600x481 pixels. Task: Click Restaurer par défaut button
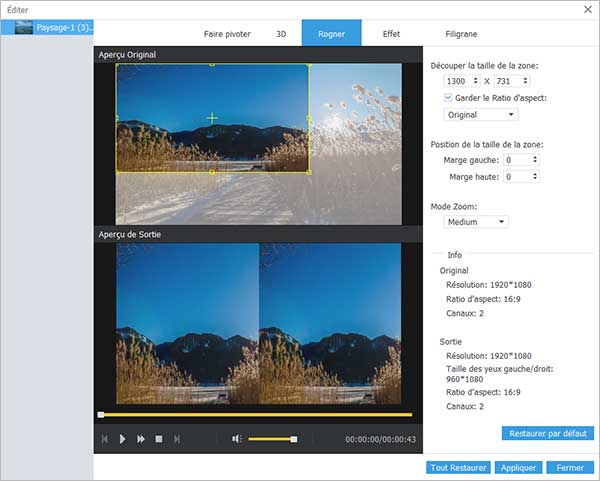point(548,433)
